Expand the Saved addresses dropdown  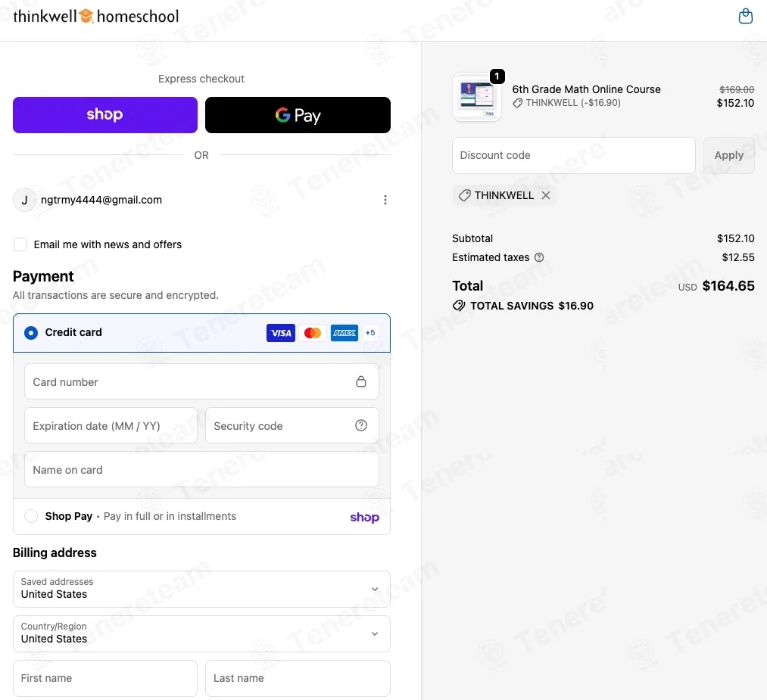pos(201,589)
